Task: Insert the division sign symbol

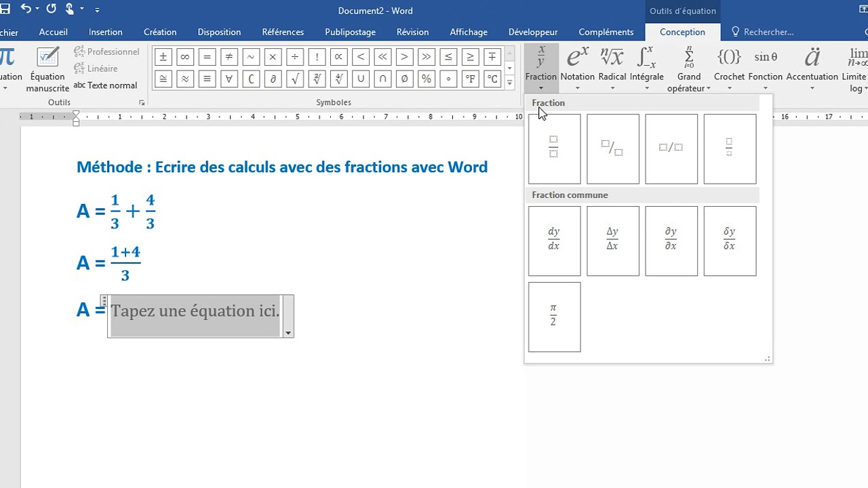Action: (x=295, y=57)
